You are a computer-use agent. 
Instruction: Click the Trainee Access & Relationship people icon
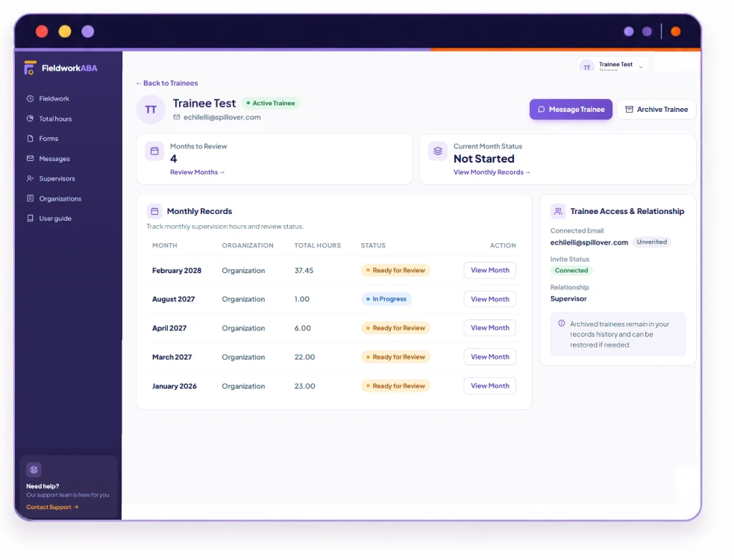pos(558,212)
